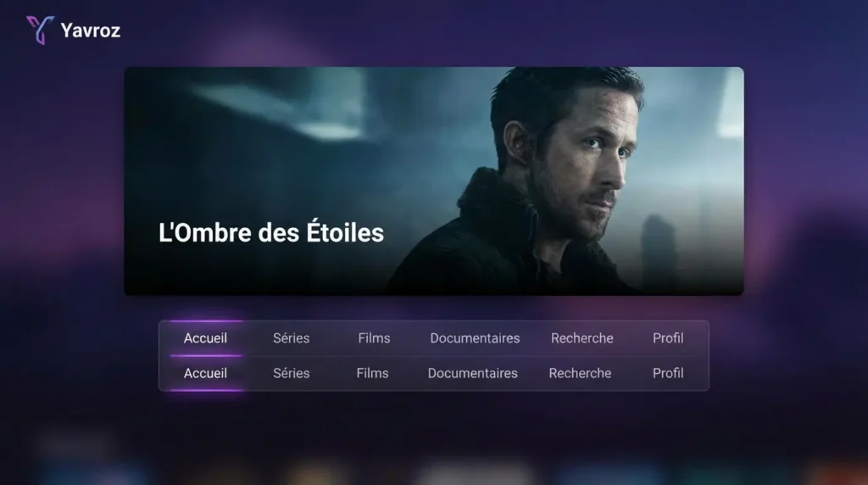The image size is (868, 485).
Task: Switch to Films in first navigation row
Action: pos(374,338)
